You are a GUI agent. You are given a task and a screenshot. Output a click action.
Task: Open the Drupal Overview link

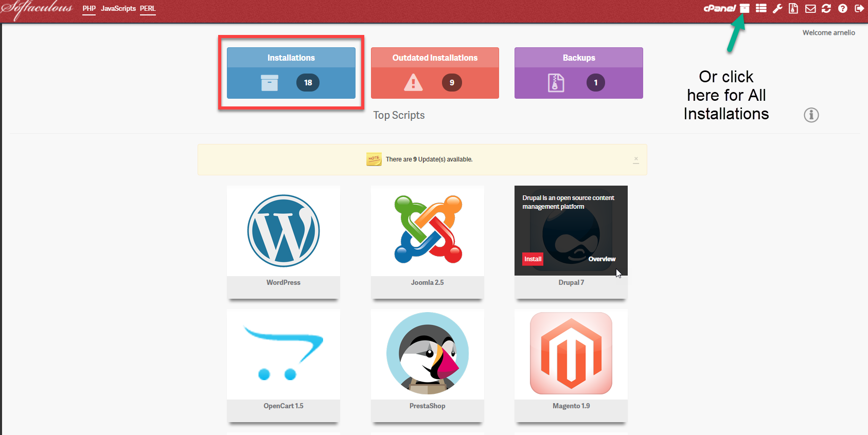[602, 259]
